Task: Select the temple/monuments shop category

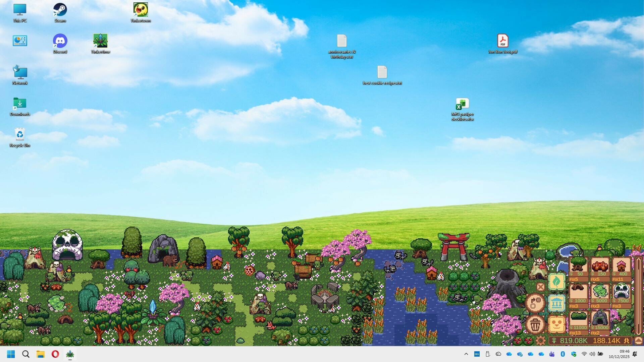Action: tap(557, 303)
